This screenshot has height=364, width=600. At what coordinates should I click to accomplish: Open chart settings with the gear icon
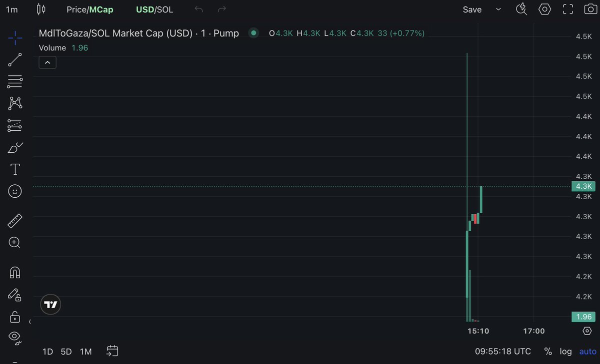[544, 8]
